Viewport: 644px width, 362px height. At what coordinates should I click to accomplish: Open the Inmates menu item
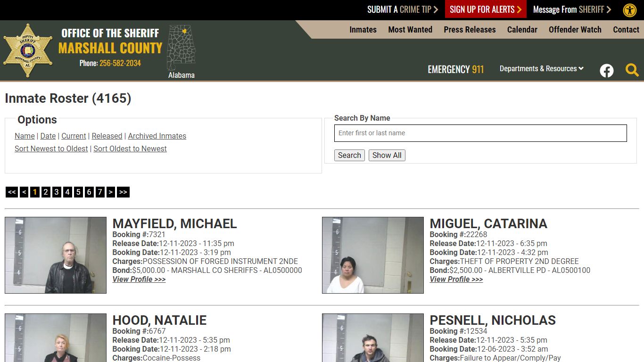(x=363, y=29)
